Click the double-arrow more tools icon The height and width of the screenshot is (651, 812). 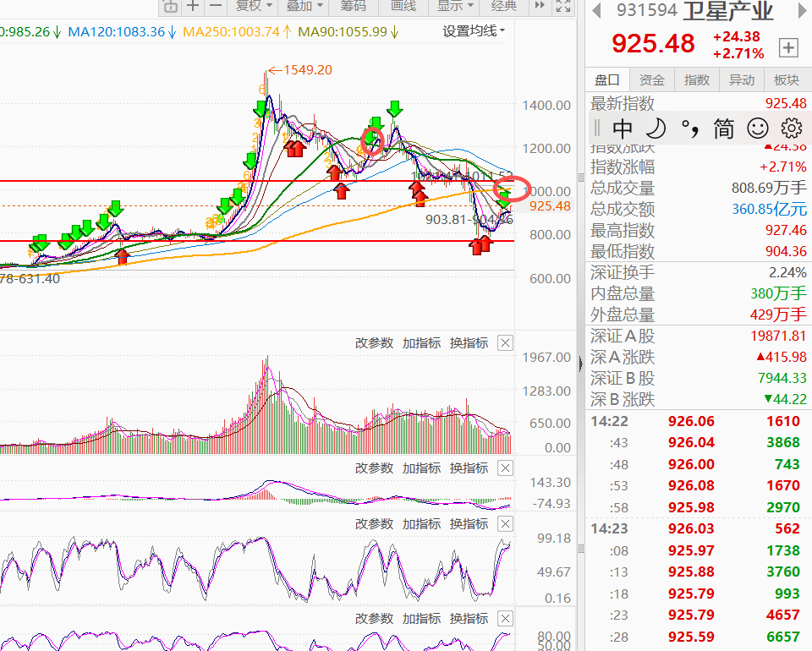click(x=540, y=5)
